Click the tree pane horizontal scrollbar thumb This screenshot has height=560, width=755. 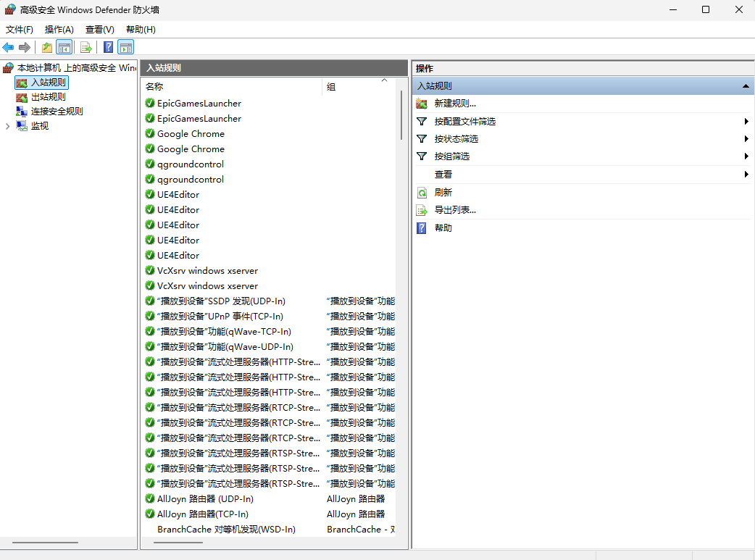click(x=45, y=543)
